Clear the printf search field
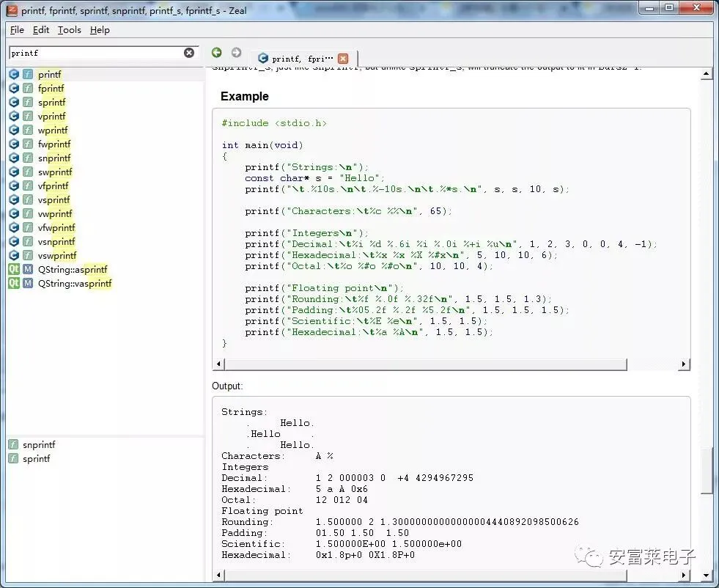 (189, 53)
